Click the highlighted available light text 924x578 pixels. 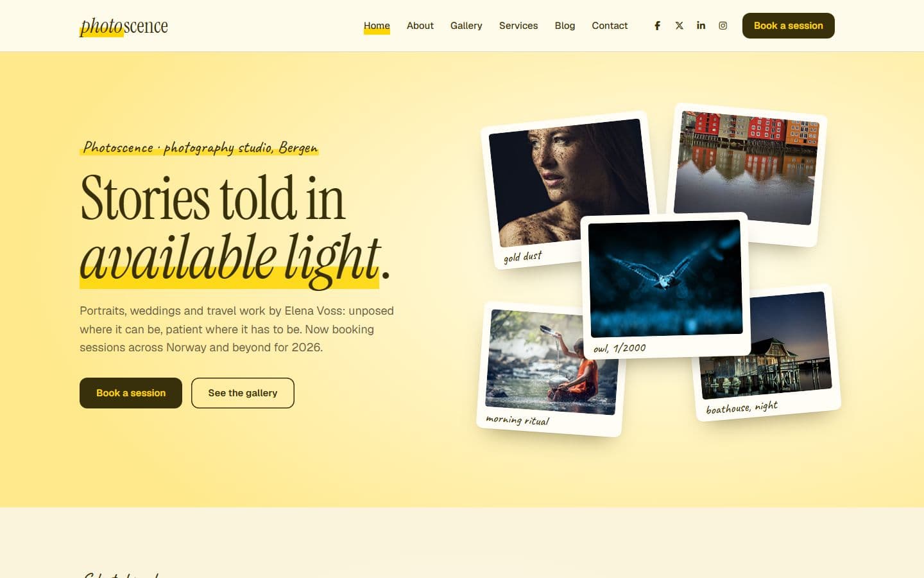(230, 258)
